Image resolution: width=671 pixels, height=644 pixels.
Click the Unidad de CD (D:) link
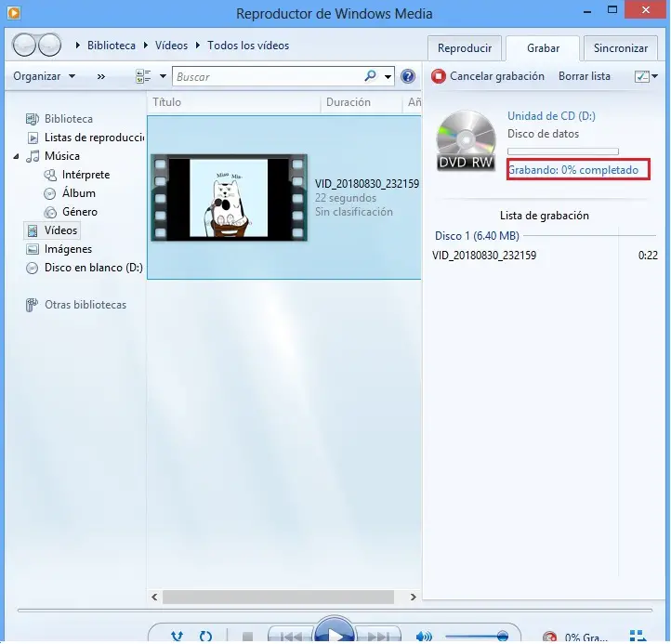551,115
